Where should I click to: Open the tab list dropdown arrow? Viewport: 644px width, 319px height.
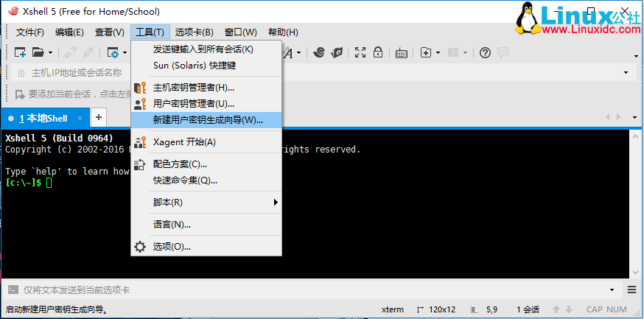point(636,117)
